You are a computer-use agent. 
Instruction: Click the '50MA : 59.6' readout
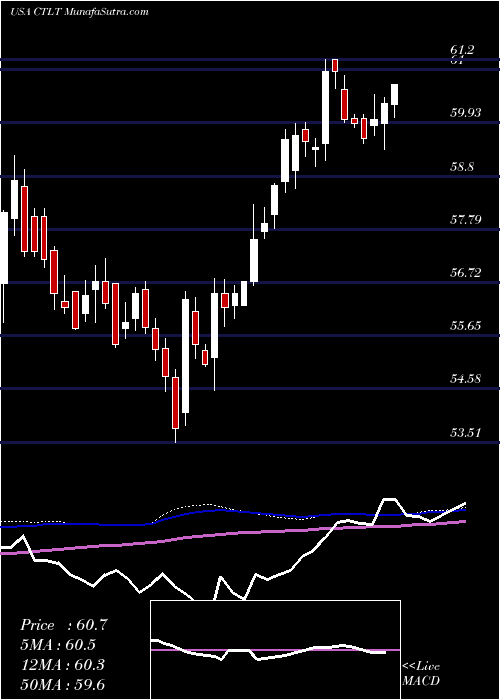point(62,684)
